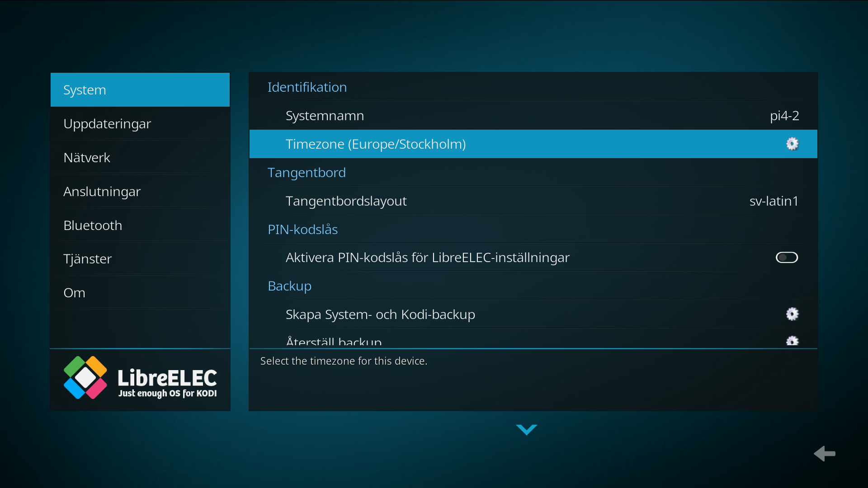Click the Återställ backup entry

[x=334, y=341]
